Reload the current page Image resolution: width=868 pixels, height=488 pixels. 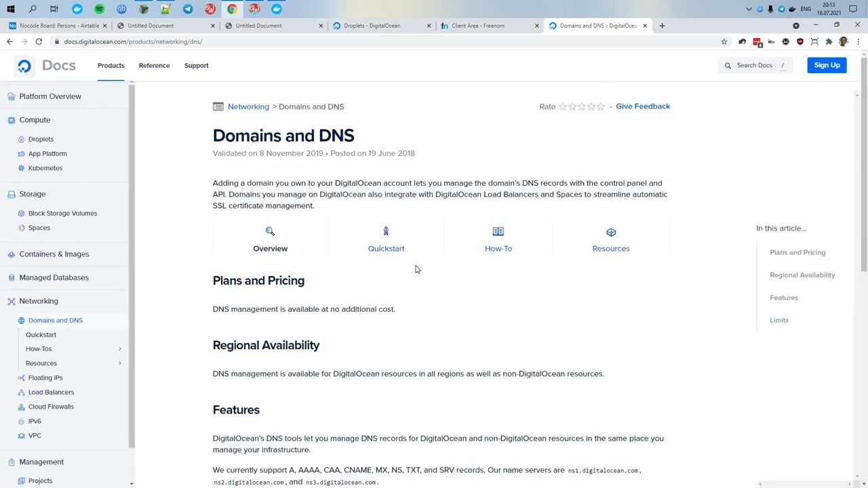click(x=39, y=42)
